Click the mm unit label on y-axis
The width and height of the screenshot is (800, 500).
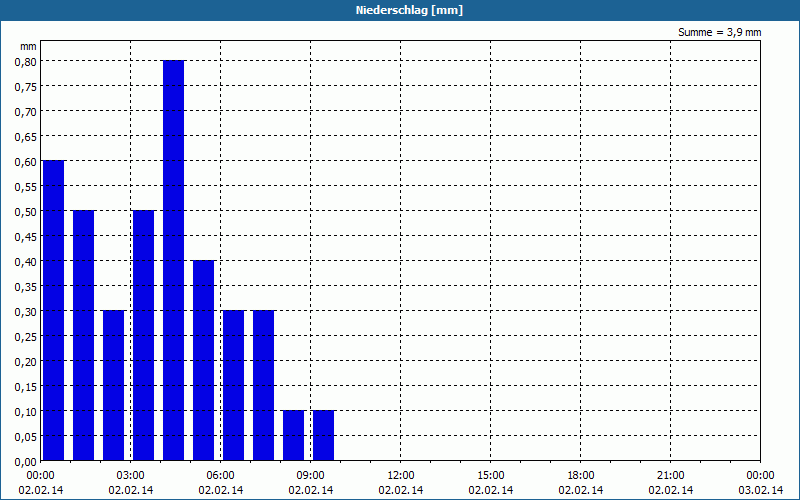(28, 46)
